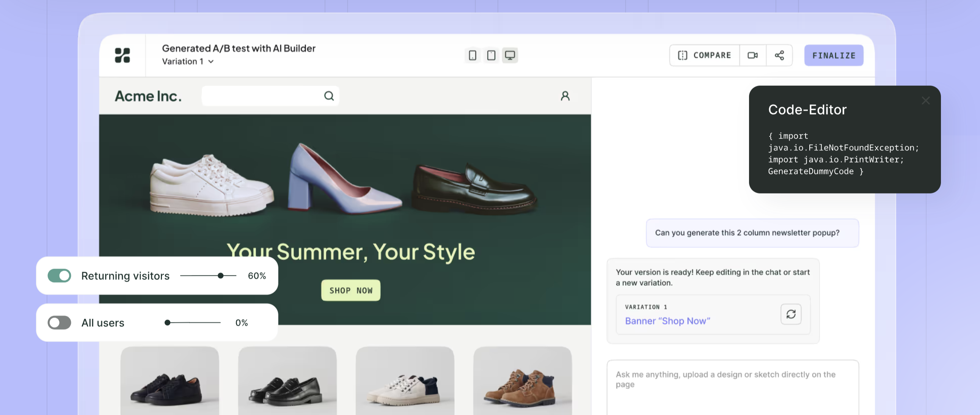Image resolution: width=980 pixels, height=415 pixels.
Task: Switch to tablet preview mode
Action: [491, 55]
